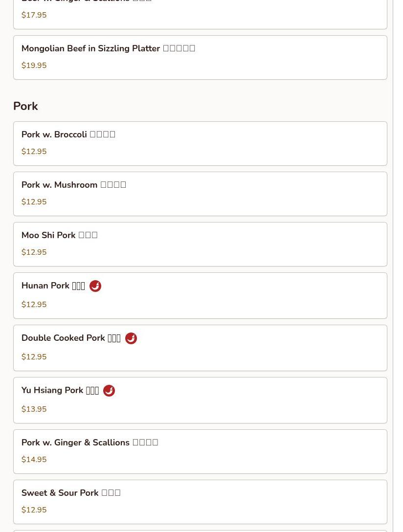Screen dimensions: 403x532
Task: Click the $13.95 price of Yu Hsiang Pork
Action: (x=34, y=409)
